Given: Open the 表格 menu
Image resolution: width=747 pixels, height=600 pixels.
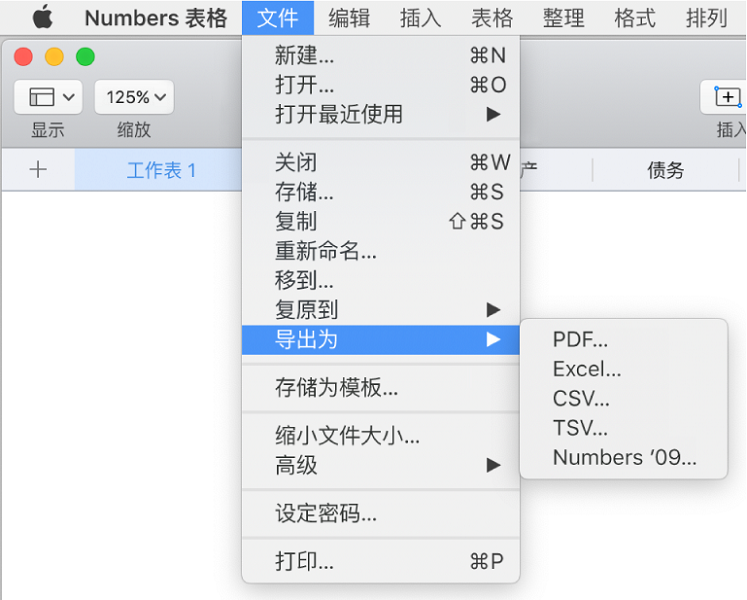Looking at the screenshot, I should coord(492,18).
